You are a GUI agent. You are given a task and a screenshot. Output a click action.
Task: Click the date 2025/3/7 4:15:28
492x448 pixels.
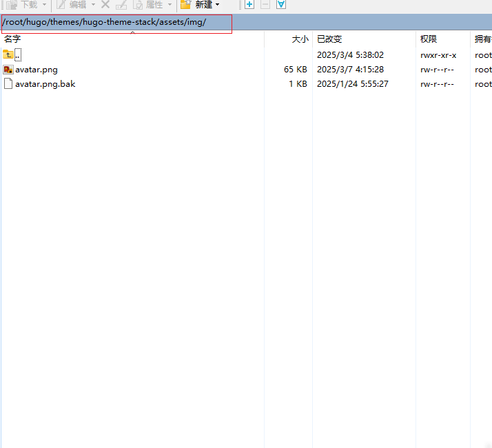(350, 70)
